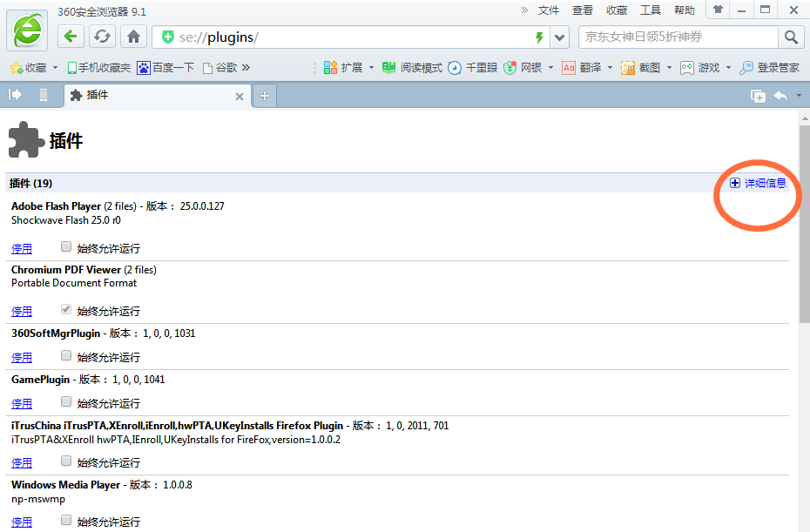This screenshot has height=532, width=810.
Task: Disable Chromium PDF Viewer via 停用
Action: (x=22, y=312)
